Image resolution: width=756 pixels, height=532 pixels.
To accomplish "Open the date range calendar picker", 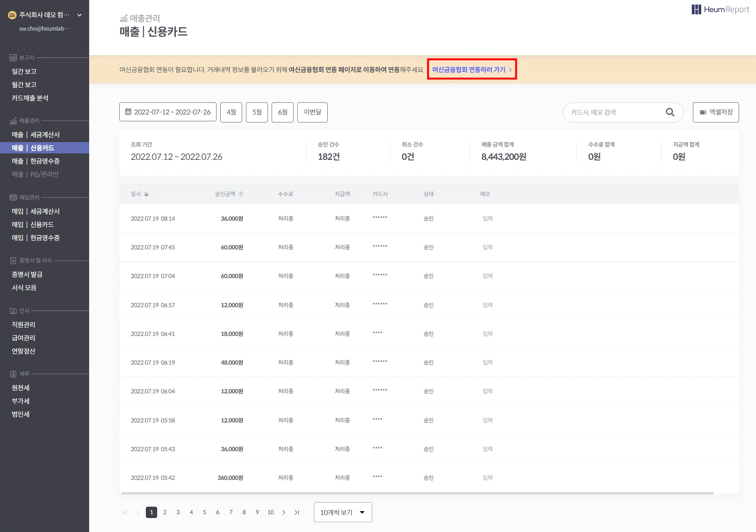I will 168,112.
